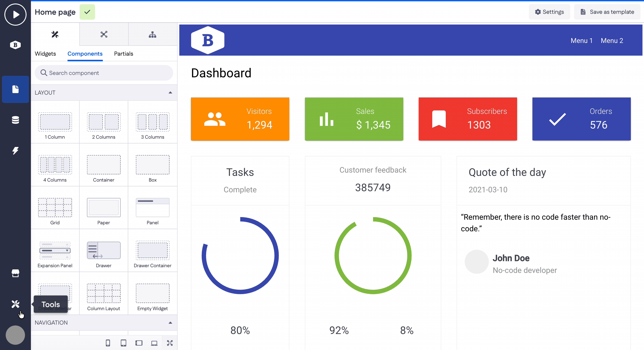This screenshot has height=350, width=644.
Task: Switch to the Partials tab
Action: [123, 54]
